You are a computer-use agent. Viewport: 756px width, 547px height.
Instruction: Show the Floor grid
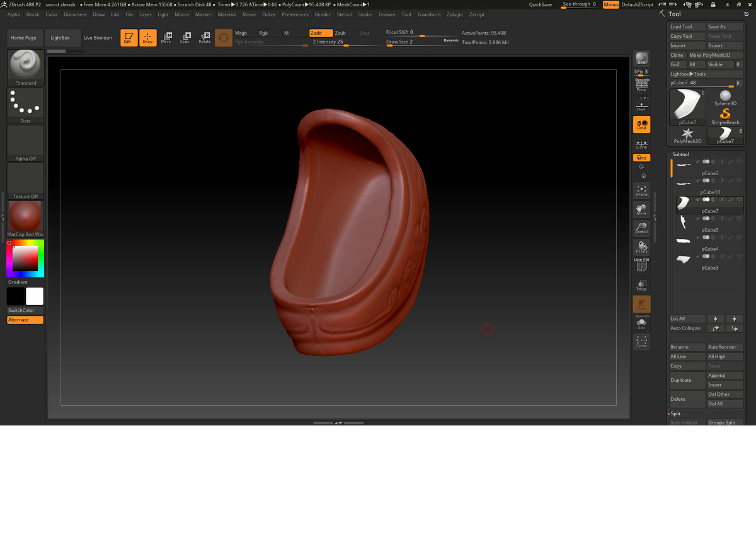click(641, 107)
